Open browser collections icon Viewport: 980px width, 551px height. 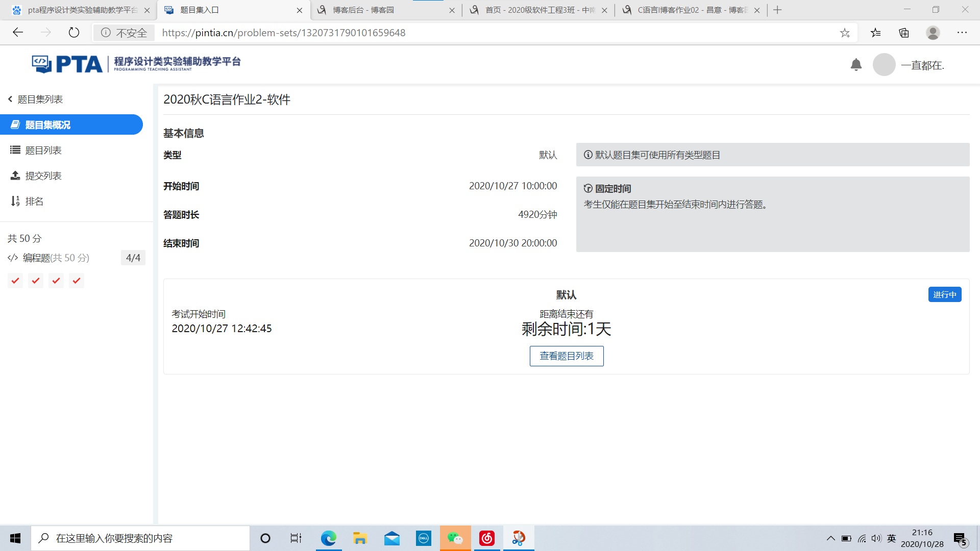click(x=904, y=33)
